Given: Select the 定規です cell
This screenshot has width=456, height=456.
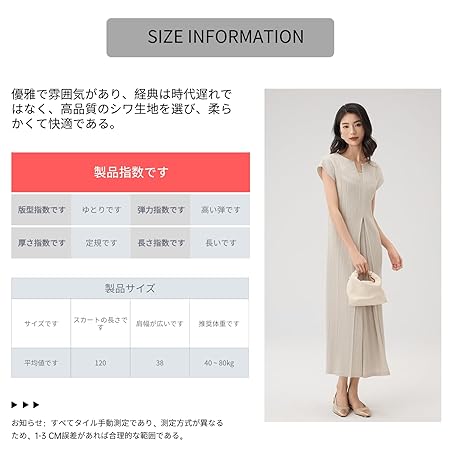Looking at the screenshot, I should click(101, 243).
